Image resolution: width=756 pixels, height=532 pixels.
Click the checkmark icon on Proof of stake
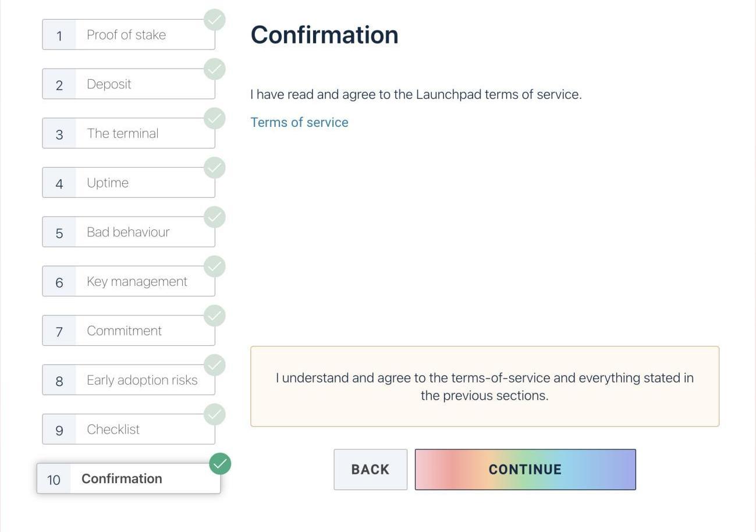pos(215,20)
